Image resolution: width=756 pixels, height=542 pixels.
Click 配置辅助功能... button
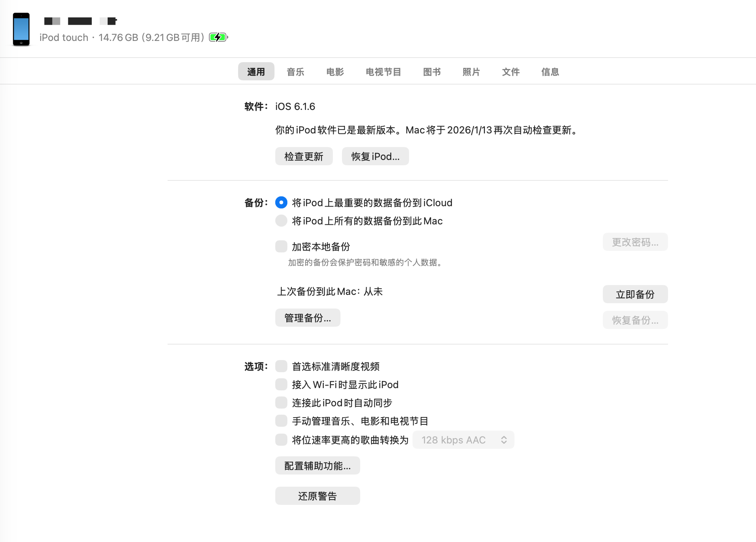317,465
